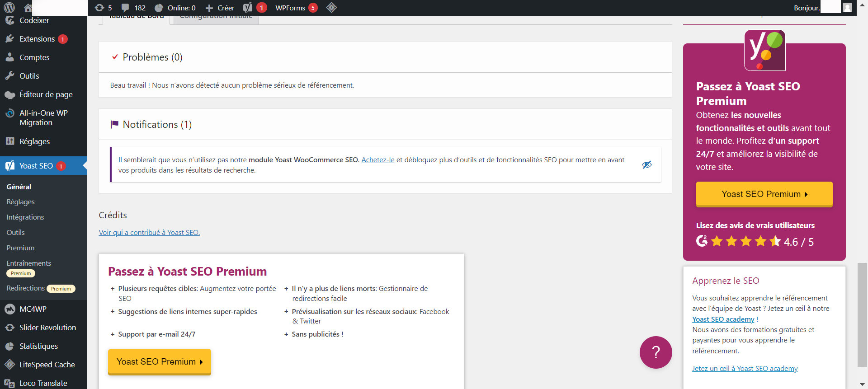
Task: Open Redirections Premium submenu item
Action: (x=41, y=288)
